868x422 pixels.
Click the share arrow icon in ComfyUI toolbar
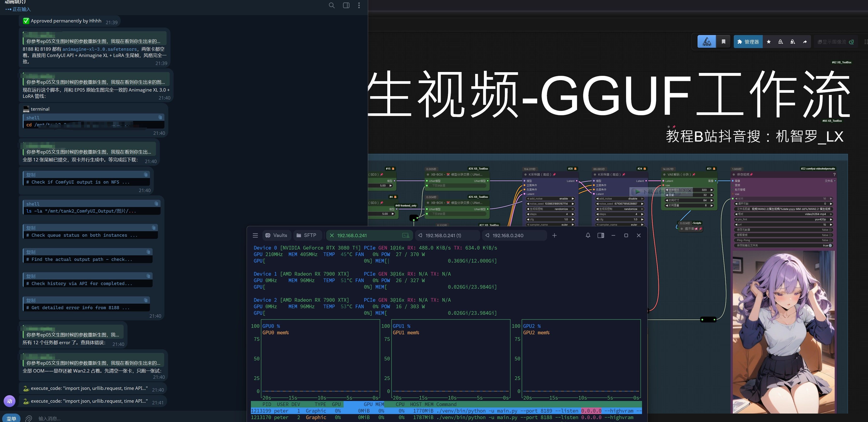click(x=805, y=42)
